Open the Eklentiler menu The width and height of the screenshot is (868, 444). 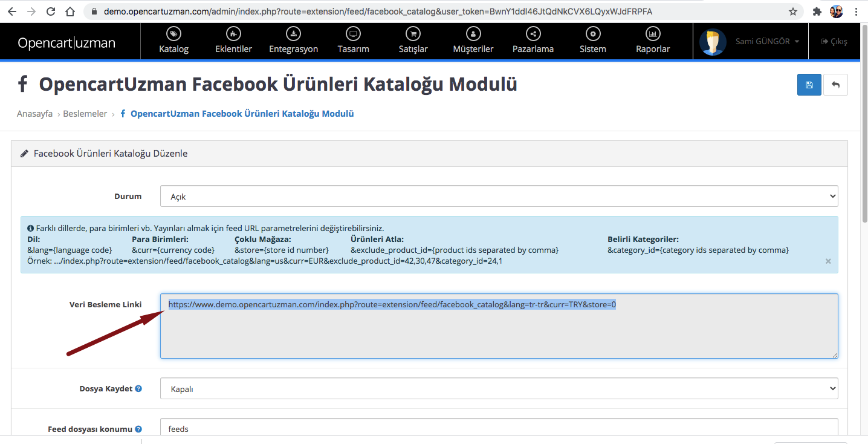(233, 41)
